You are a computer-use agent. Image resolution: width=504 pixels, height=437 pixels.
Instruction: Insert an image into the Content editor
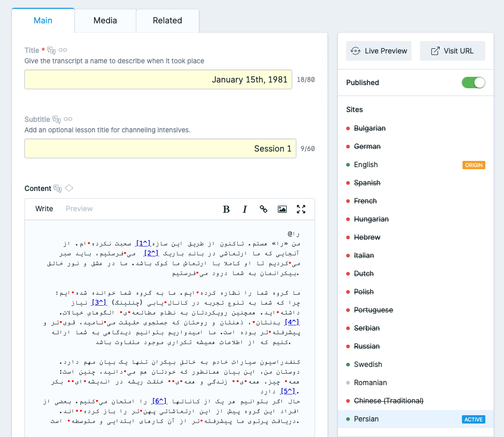[282, 209]
